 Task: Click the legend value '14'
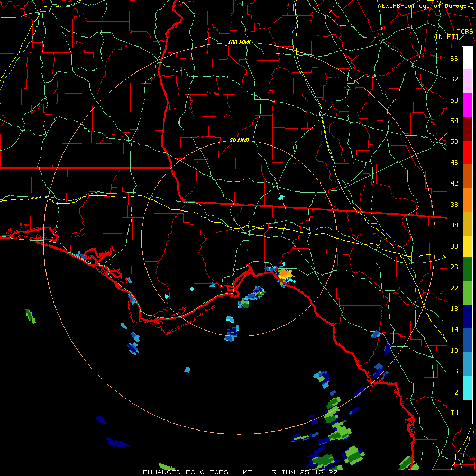tap(454, 329)
